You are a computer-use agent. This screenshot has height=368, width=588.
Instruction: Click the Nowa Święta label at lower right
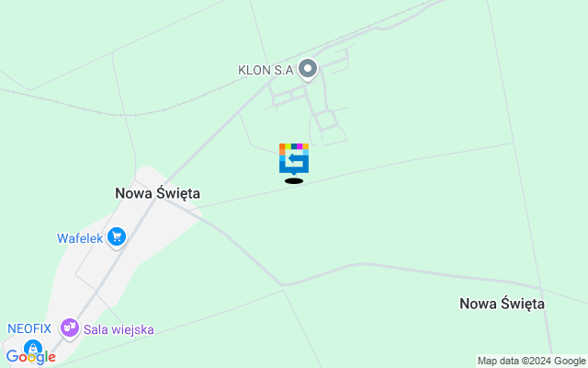503,304
